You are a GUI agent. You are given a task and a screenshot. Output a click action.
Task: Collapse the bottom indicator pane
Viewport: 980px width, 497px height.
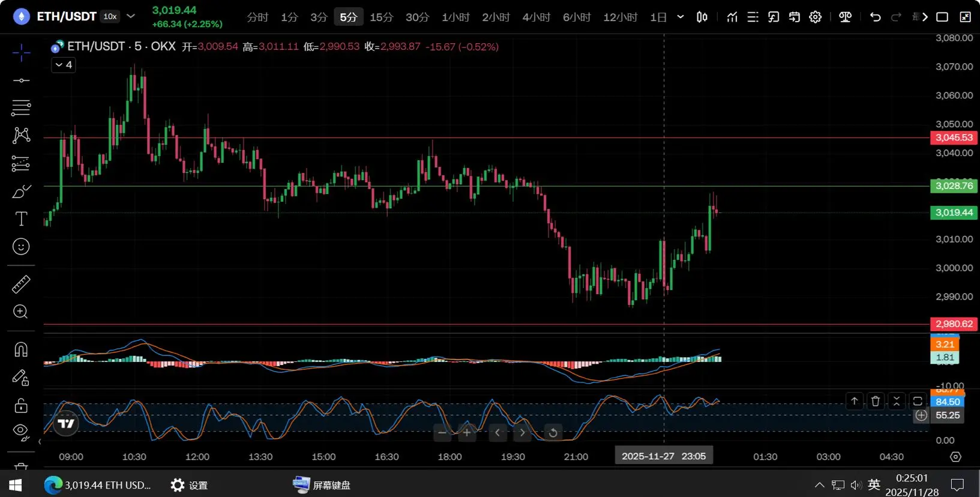click(x=897, y=401)
